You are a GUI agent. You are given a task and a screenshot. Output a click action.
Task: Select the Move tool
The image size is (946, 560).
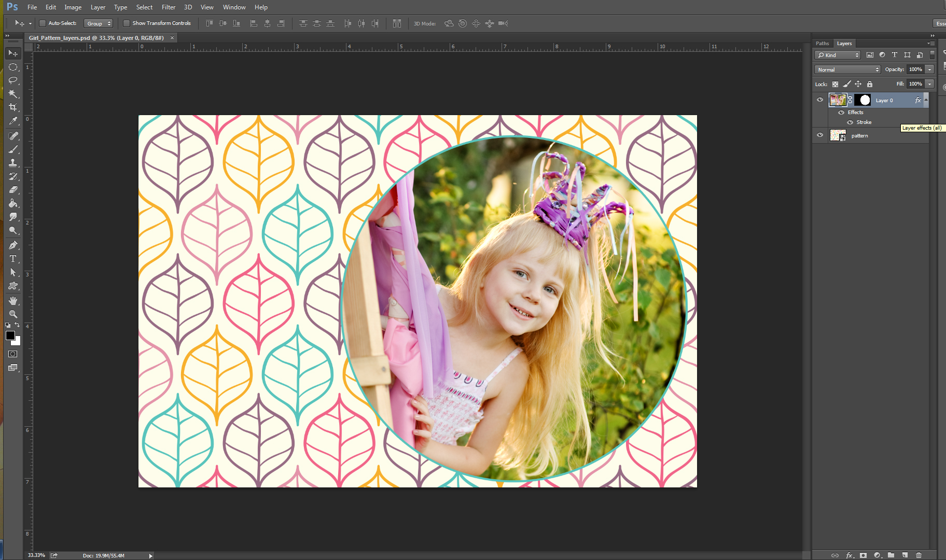pyautogui.click(x=12, y=53)
